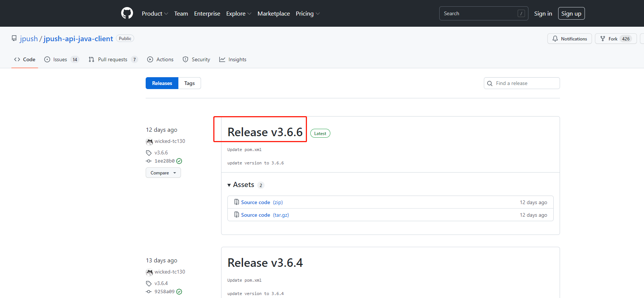Click the green check status beside 1ee28b0
Image resolution: width=644 pixels, height=298 pixels.
[x=179, y=161]
